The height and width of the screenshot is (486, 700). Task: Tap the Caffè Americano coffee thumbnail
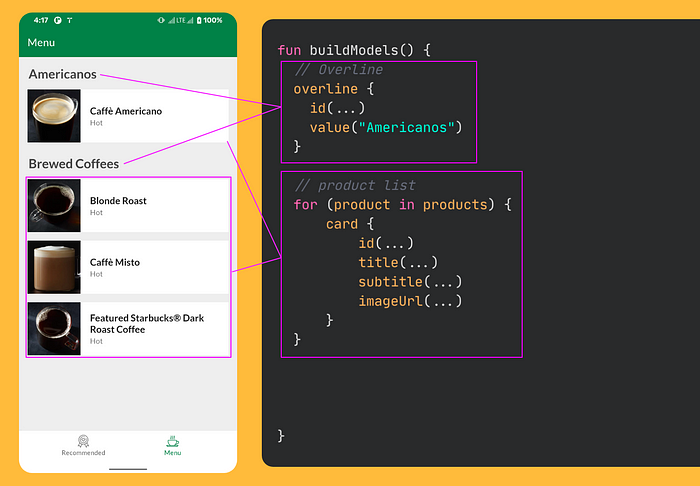54,116
